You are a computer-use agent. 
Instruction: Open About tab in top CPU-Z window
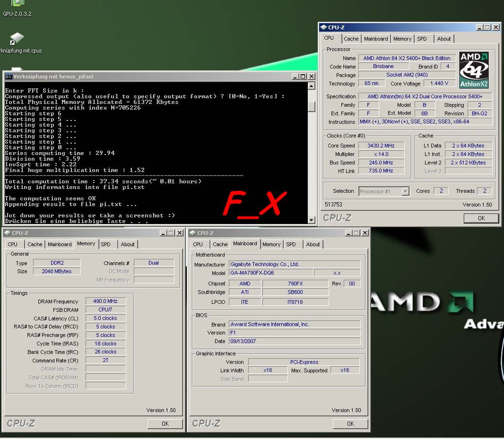pyautogui.click(x=443, y=39)
